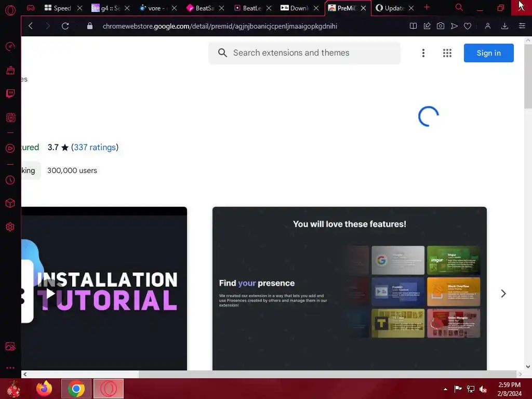
Task: Open the profile account icon
Action: (487, 26)
